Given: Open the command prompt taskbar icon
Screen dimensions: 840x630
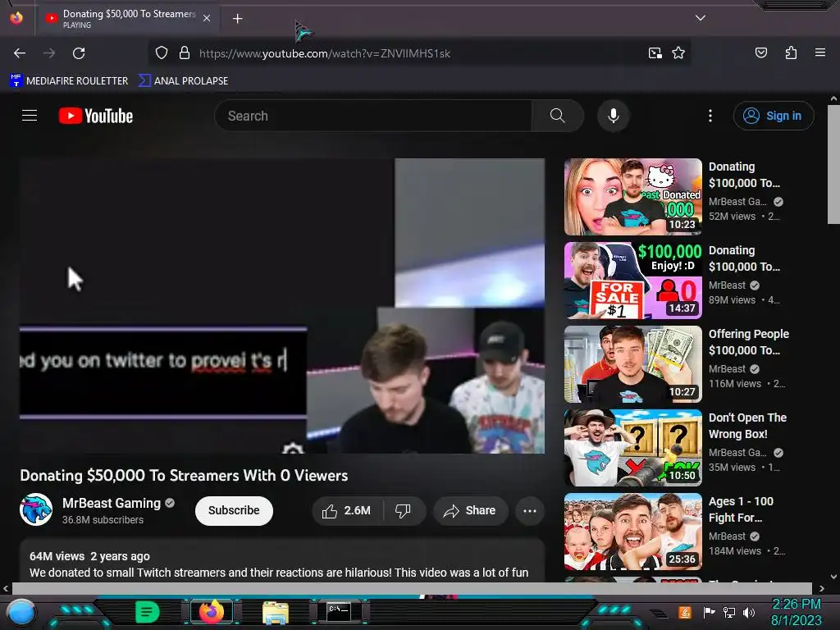Looking at the screenshot, I should tap(339, 611).
